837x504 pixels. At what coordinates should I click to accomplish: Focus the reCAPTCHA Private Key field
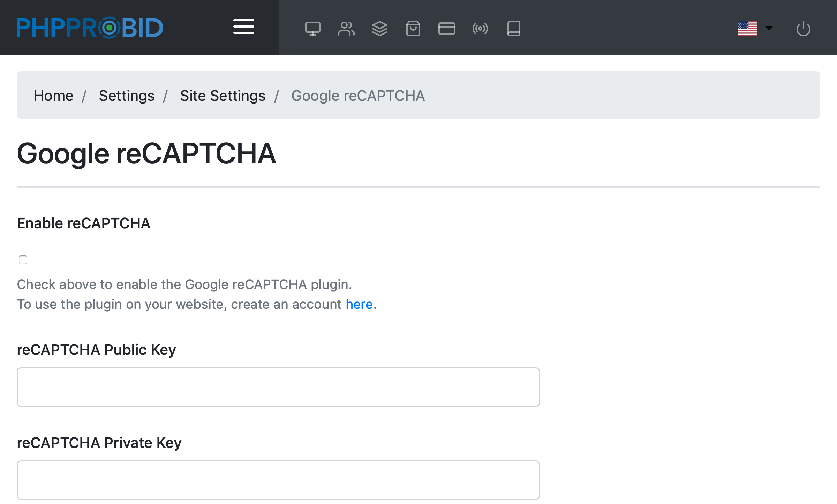pos(278,480)
